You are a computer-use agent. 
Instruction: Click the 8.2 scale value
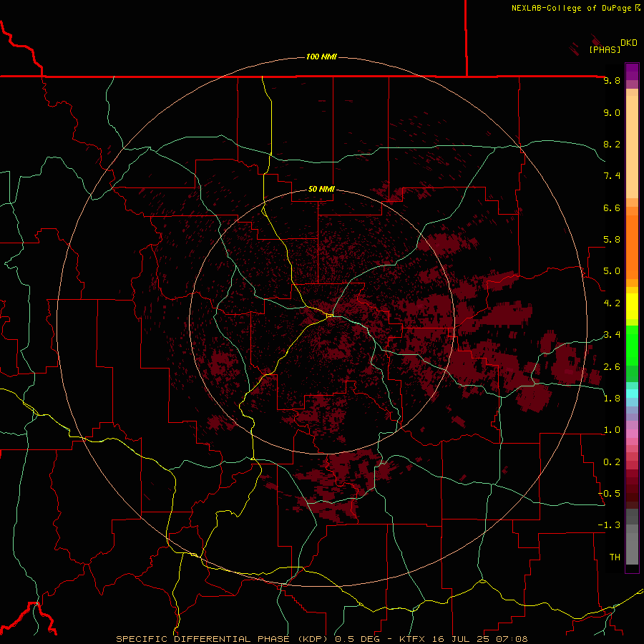pyautogui.click(x=612, y=144)
